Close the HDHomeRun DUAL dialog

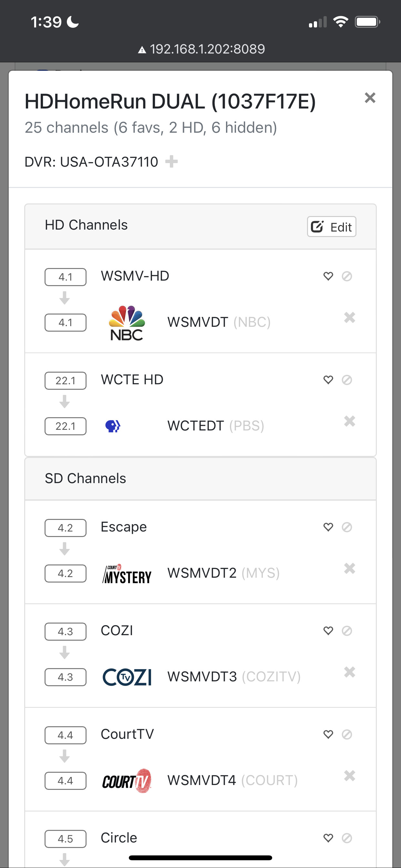tap(370, 98)
